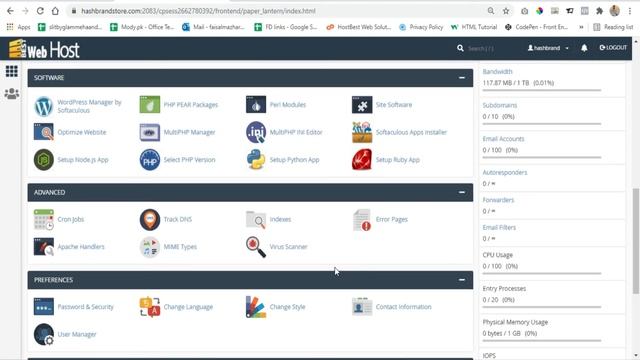Open the Email Accounts statistics link
The height and width of the screenshot is (360, 640).
click(503, 139)
